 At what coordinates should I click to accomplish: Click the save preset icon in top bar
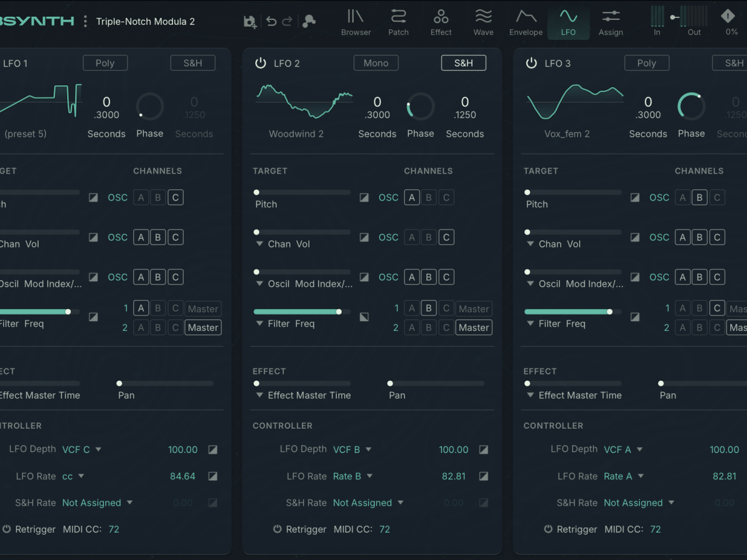coord(250,21)
